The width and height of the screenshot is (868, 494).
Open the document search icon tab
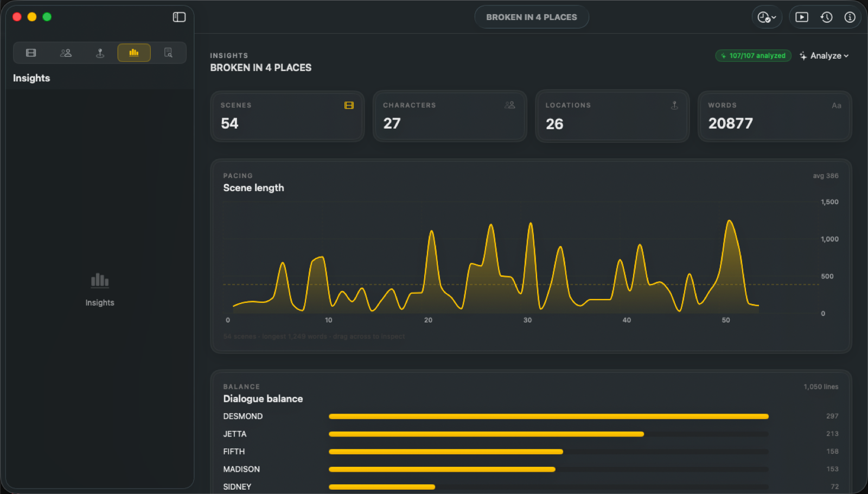click(168, 53)
